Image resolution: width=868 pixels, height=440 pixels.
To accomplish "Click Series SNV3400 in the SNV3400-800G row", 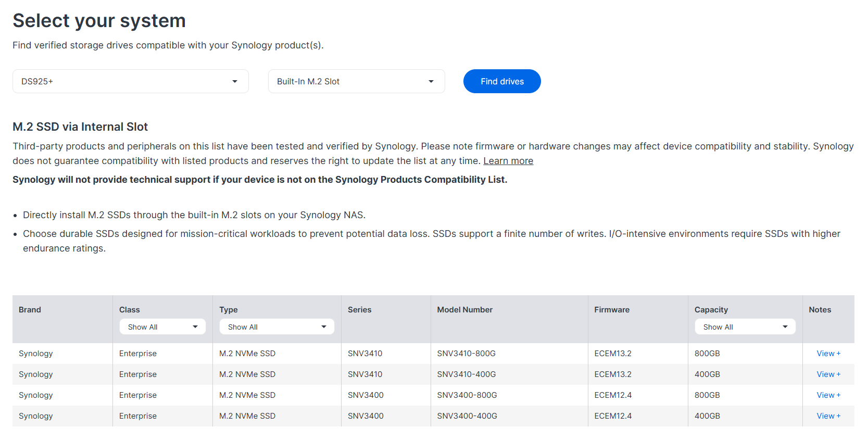I will (x=366, y=395).
